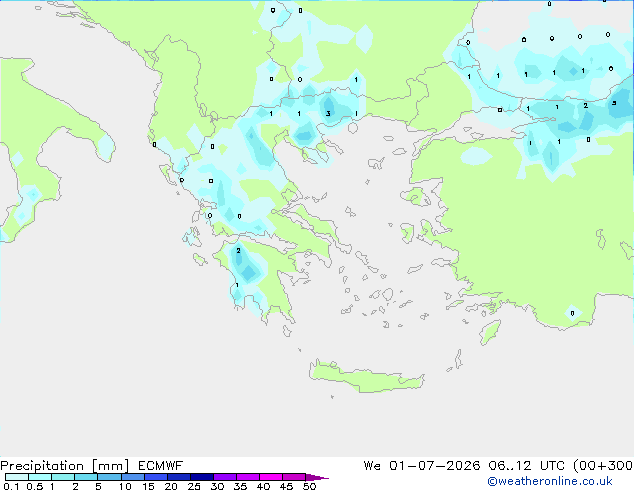The image size is (634, 490).
Task: Select the 15–20 mm legend swatch
Action: pos(156,477)
